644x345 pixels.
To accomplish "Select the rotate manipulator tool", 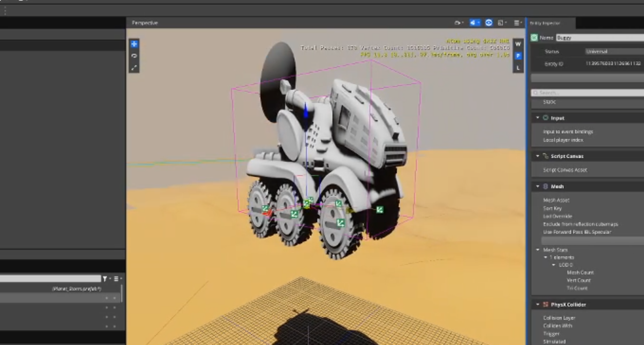I will 134,56.
